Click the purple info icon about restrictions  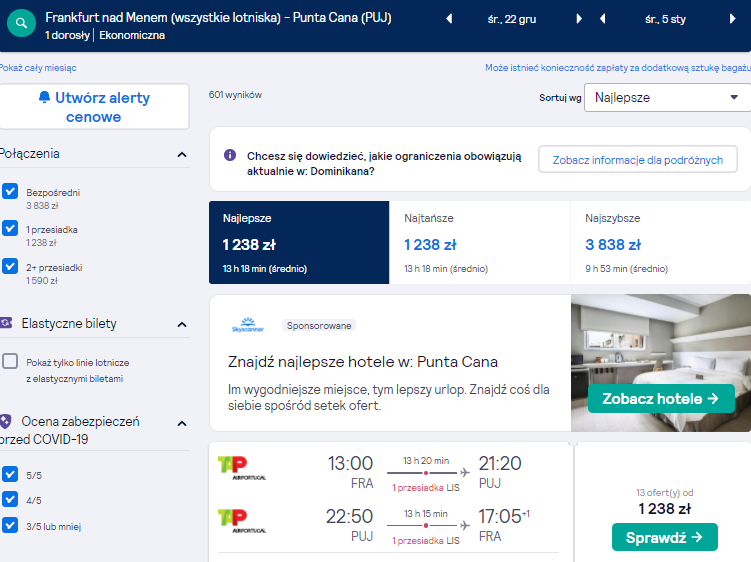230,155
